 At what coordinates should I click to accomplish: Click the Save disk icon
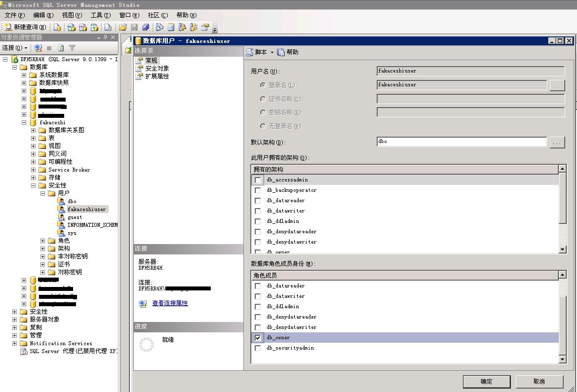pos(134,27)
